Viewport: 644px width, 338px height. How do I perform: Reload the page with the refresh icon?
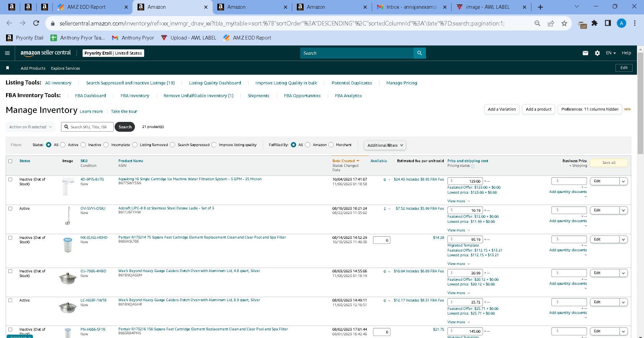click(x=36, y=23)
